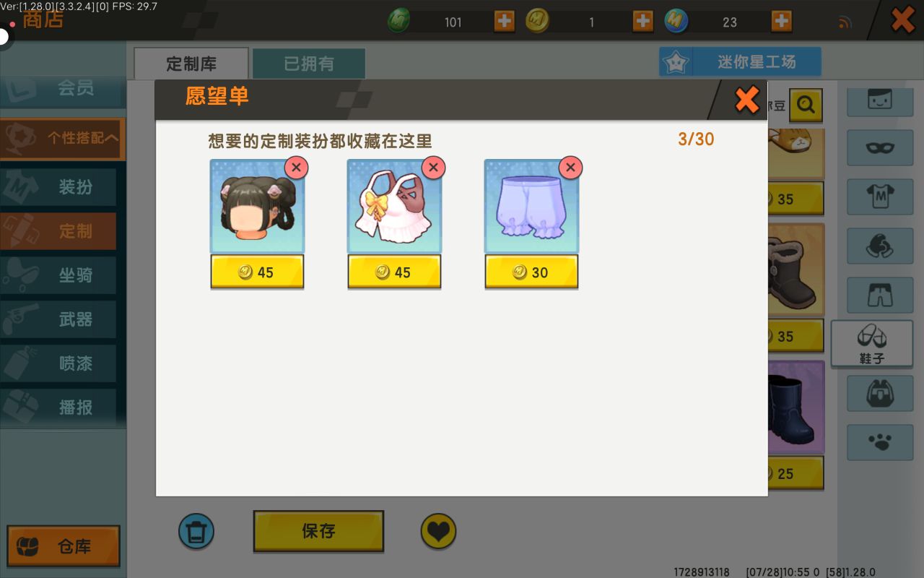
Task: Remove the white ruffled top from wishlist
Action: pyautogui.click(x=433, y=168)
